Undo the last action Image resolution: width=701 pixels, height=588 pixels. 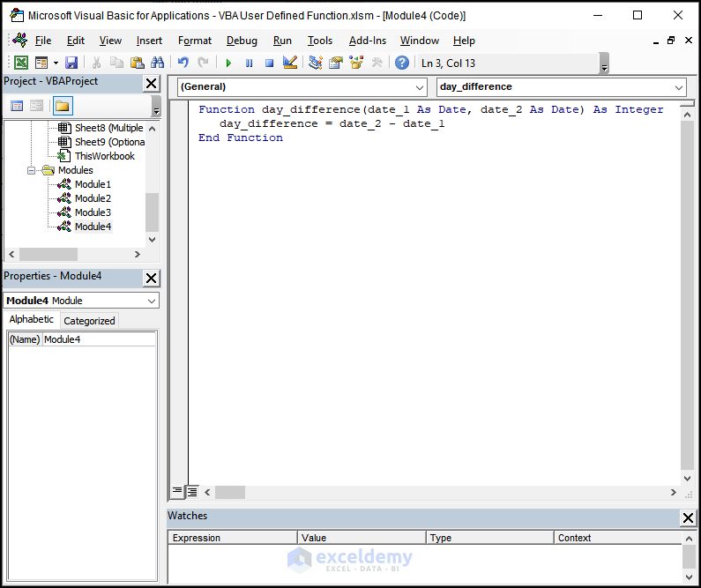[183, 63]
